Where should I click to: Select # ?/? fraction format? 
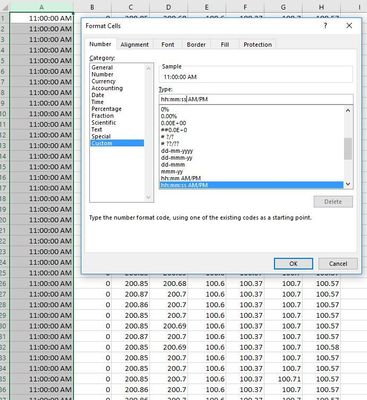[x=251, y=137]
